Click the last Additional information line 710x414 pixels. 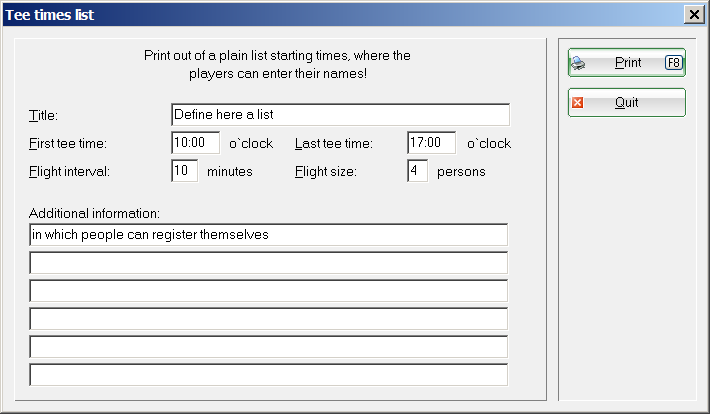(269, 375)
